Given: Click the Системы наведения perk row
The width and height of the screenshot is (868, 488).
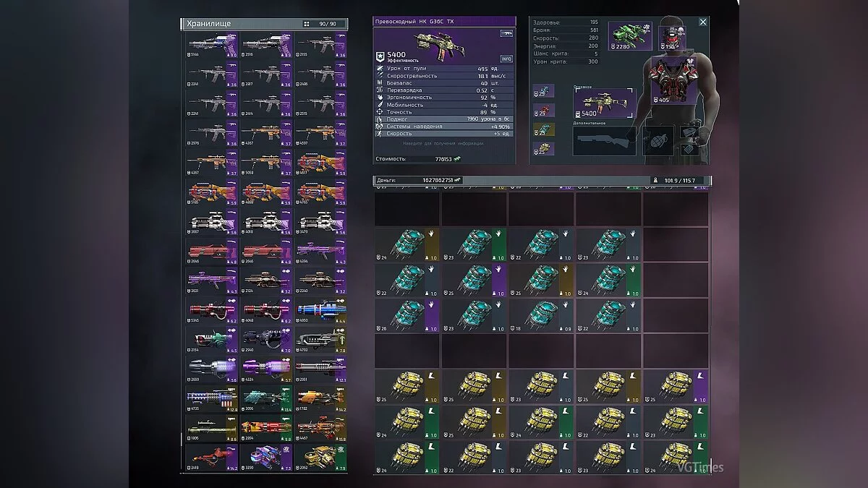Looking at the screenshot, I should coord(445,127).
